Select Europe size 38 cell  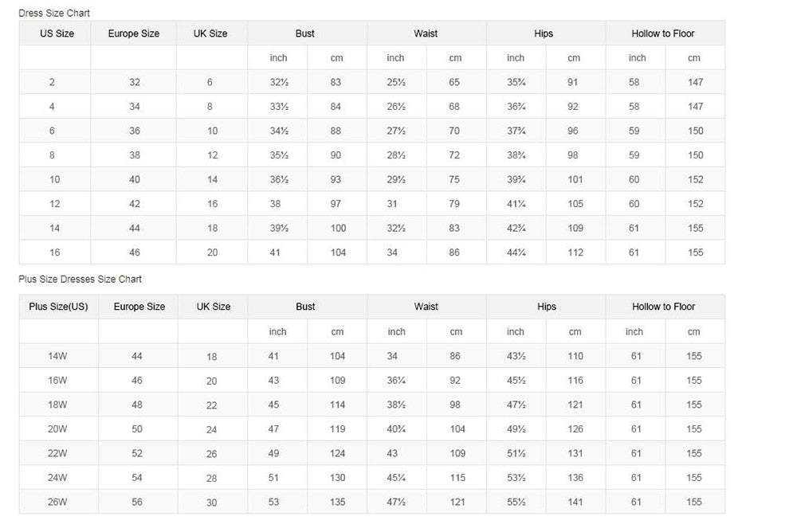[135, 155]
